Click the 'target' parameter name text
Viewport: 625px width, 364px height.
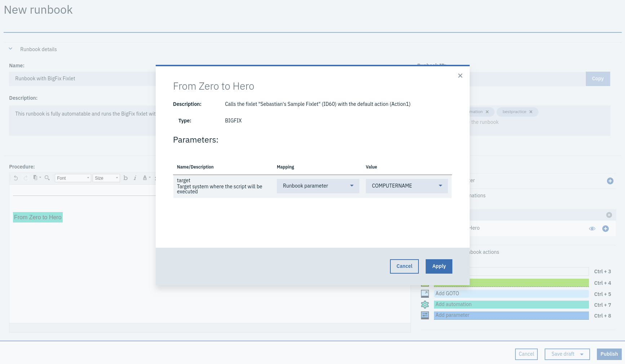coord(183,180)
